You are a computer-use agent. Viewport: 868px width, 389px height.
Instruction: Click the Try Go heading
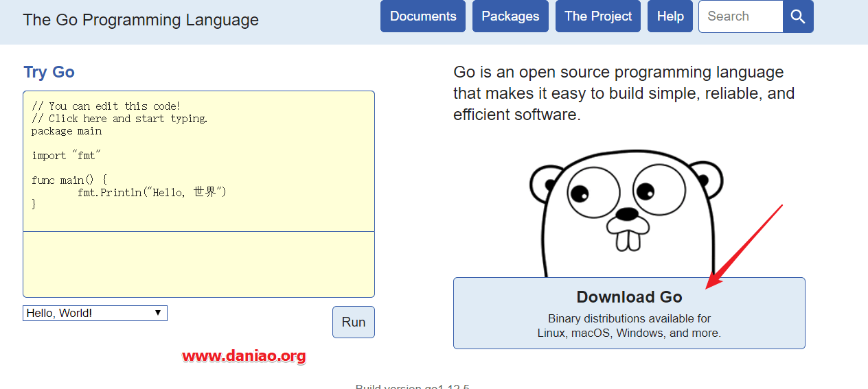49,72
